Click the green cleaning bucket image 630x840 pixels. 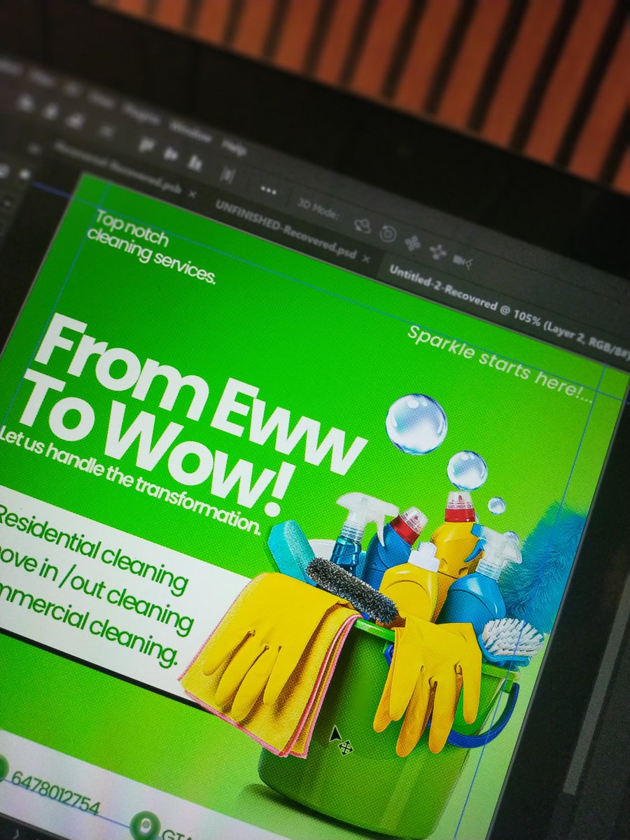click(378, 728)
